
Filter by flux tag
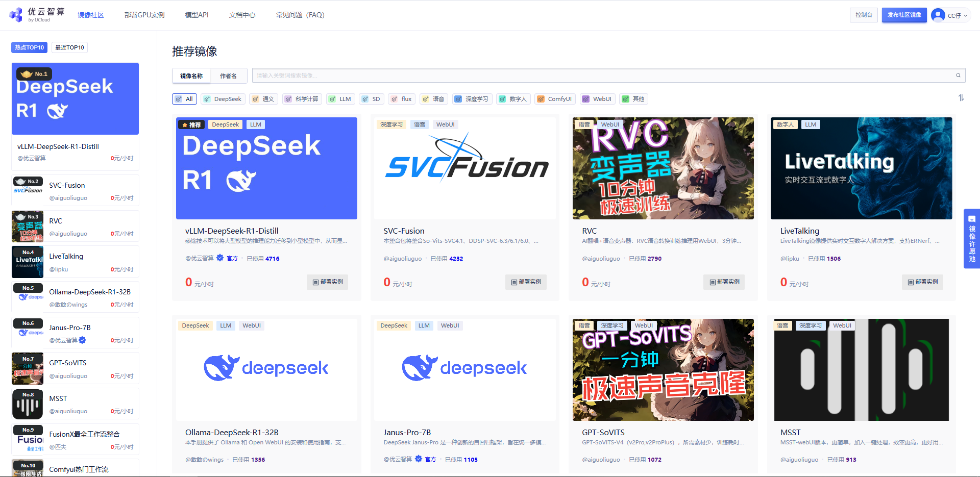402,99
